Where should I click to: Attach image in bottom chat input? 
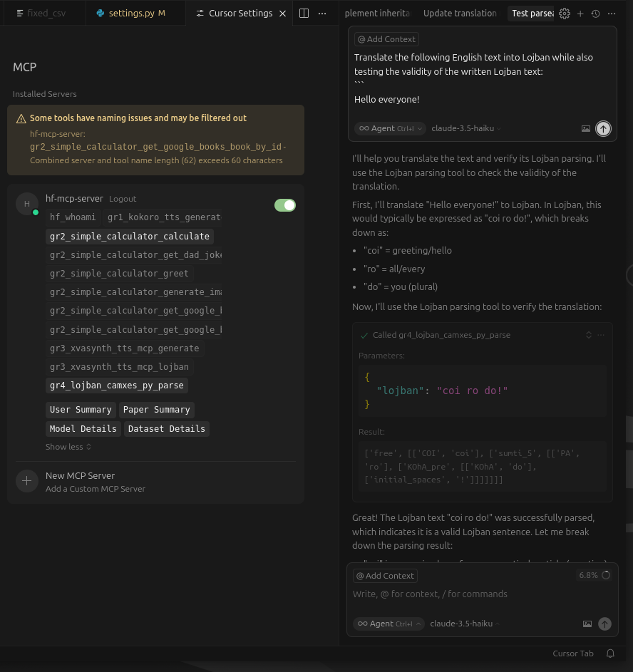[x=587, y=624]
